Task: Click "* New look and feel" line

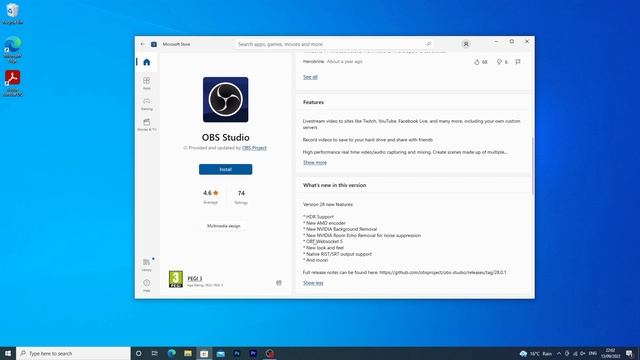Action: (x=323, y=248)
